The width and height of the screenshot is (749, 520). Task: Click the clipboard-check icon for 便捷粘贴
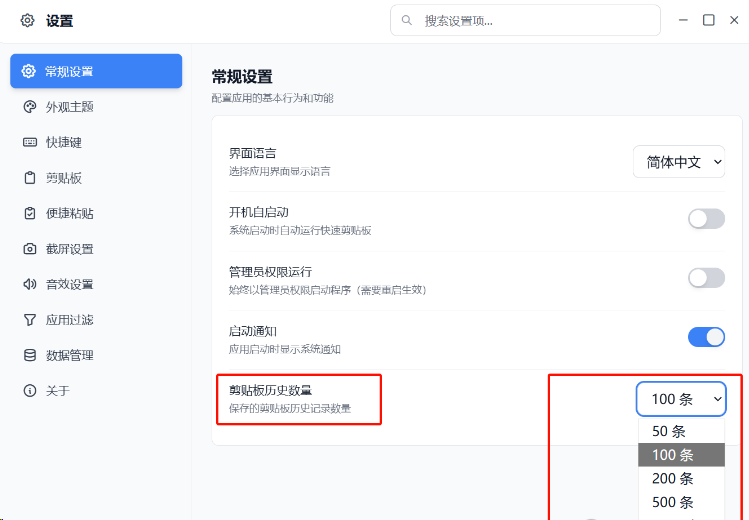30,213
